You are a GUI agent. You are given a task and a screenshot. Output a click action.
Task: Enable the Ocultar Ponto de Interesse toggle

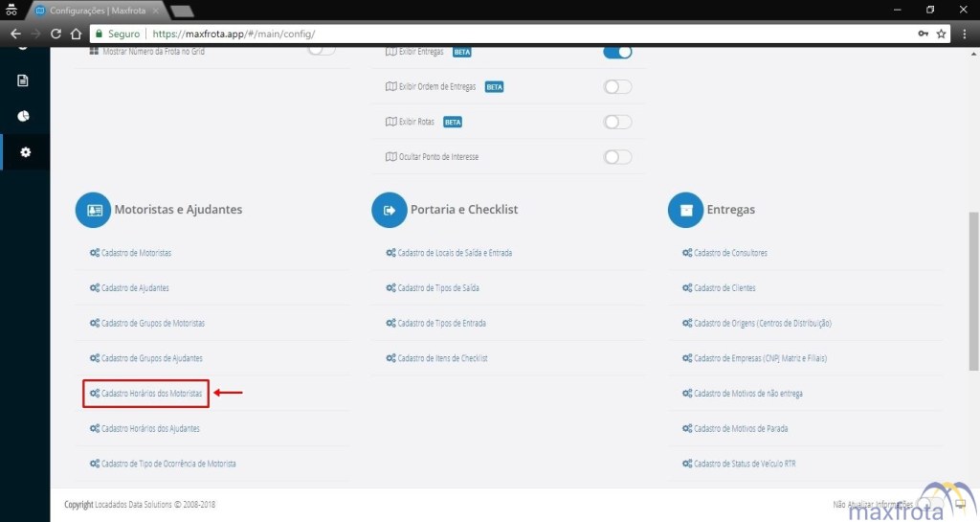coord(617,157)
